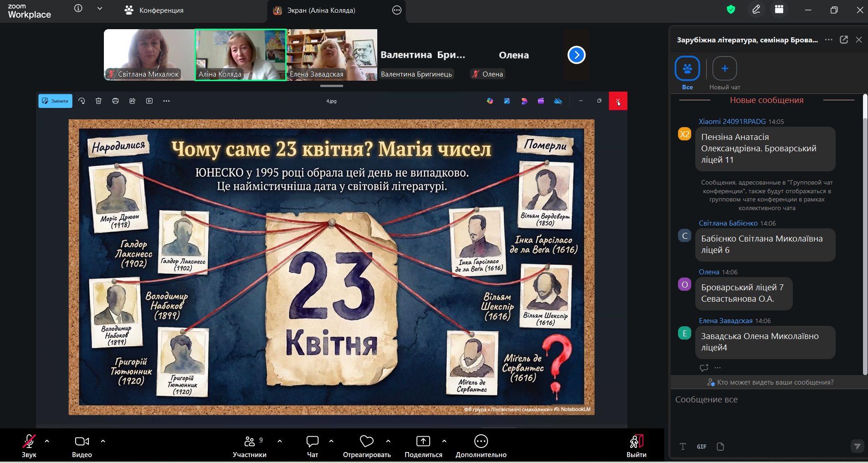Open photo viewer more options ellipsis

(x=166, y=101)
